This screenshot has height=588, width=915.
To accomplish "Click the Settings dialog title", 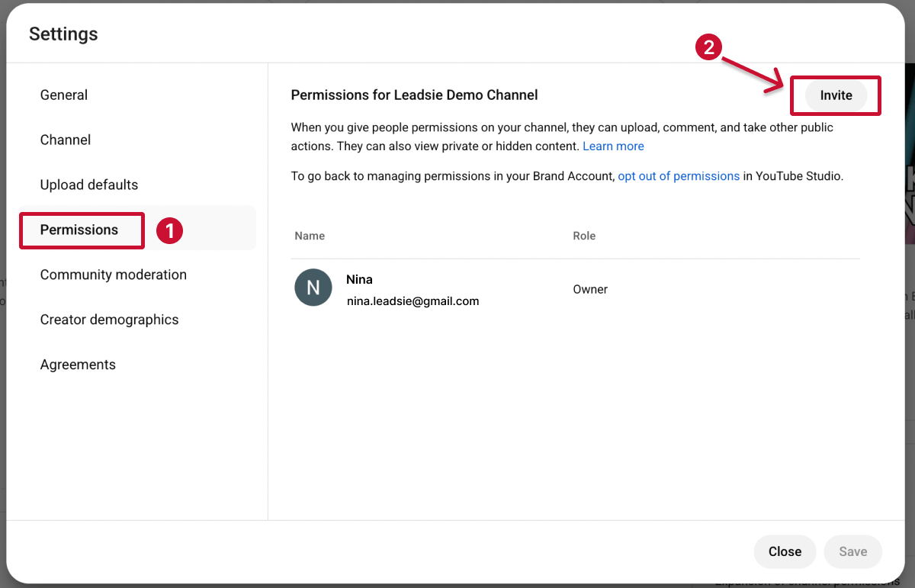I will pos(63,34).
